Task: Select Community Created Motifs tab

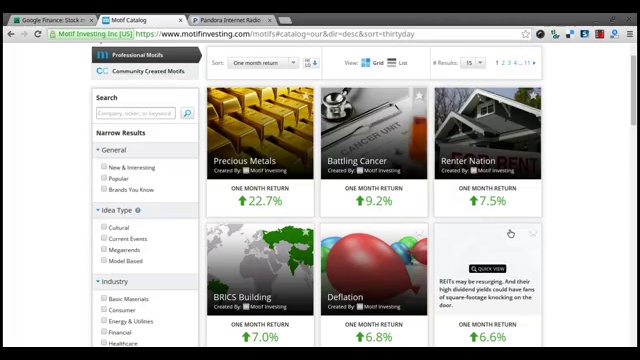Action: pyautogui.click(x=145, y=71)
